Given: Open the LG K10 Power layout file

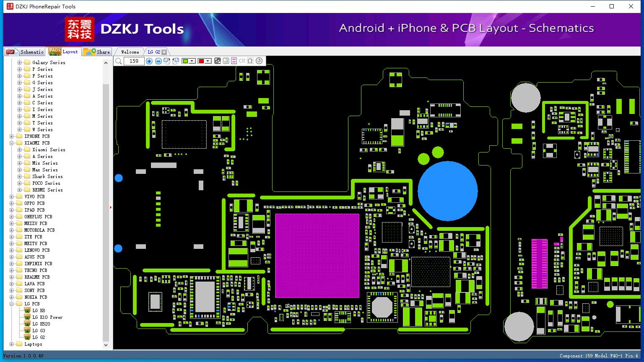Looking at the screenshot, I should pos(47,317).
